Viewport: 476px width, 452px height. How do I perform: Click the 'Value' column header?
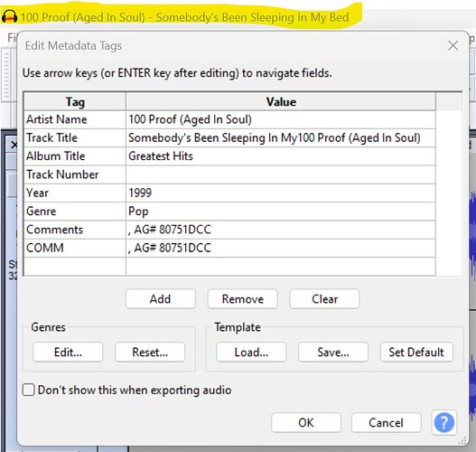click(x=281, y=101)
